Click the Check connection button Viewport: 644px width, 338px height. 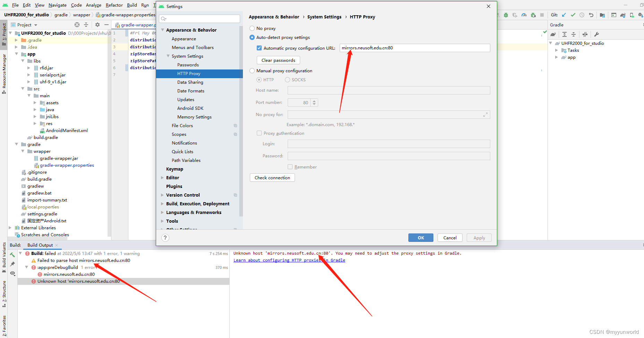[x=272, y=178]
